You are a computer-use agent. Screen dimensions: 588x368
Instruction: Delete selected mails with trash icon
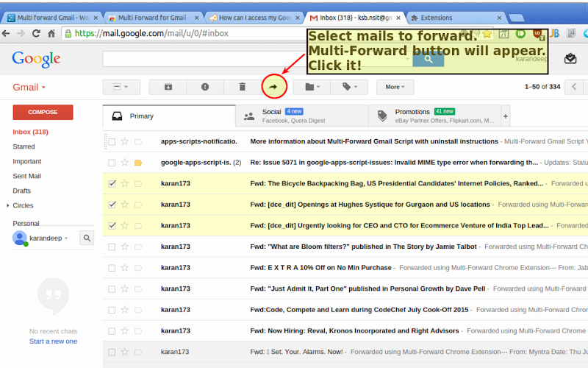(243, 87)
